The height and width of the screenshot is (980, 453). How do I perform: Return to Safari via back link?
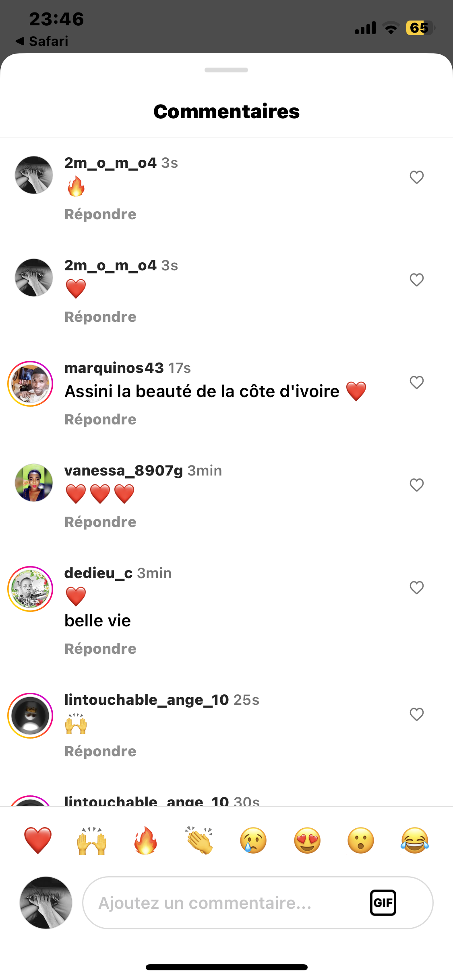pyautogui.click(x=42, y=41)
